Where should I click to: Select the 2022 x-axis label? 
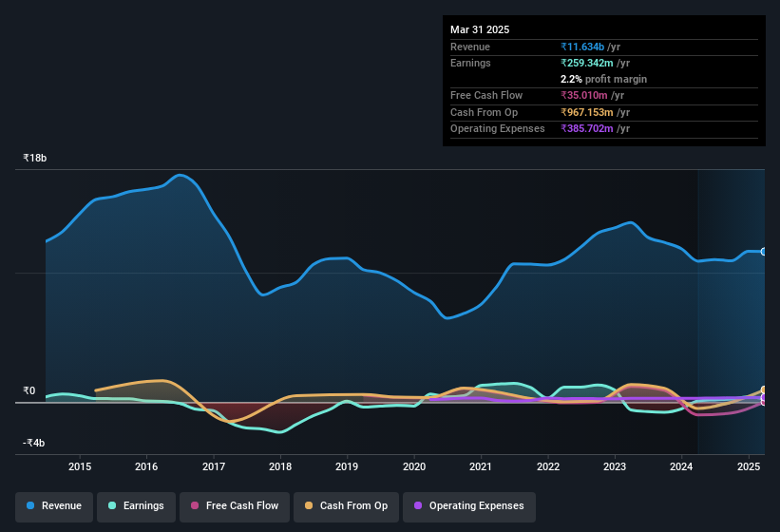pyautogui.click(x=547, y=466)
